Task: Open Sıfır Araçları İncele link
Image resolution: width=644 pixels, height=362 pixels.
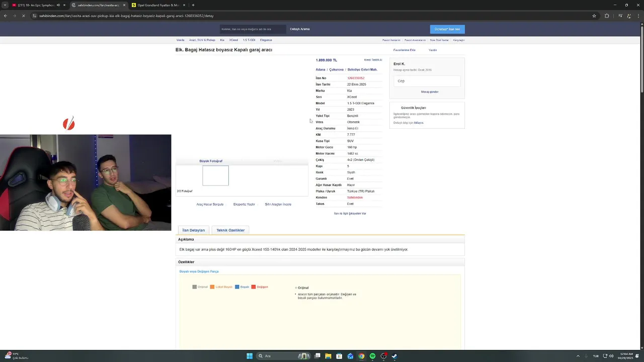Action: [x=278, y=204]
